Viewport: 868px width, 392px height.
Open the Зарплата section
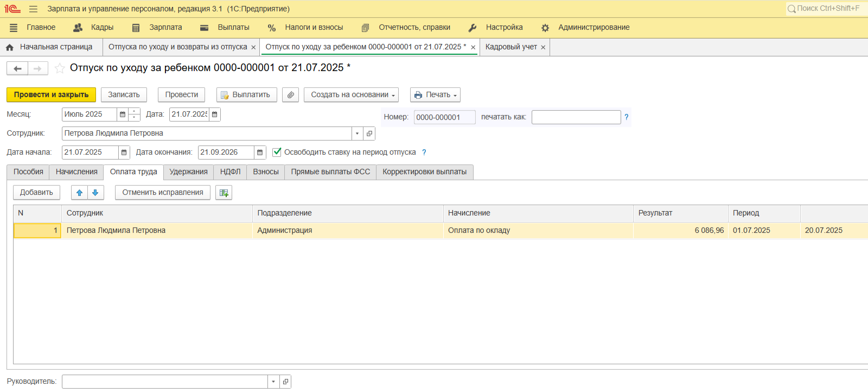coord(157,28)
